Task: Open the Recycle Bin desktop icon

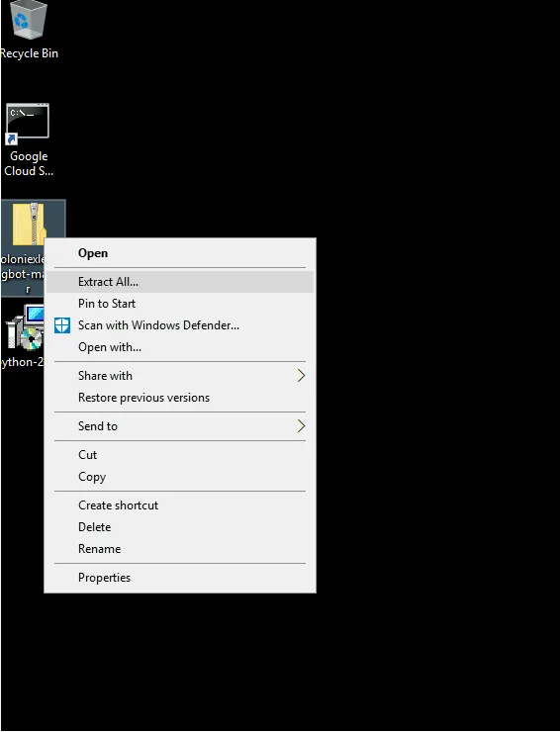Action: [29, 20]
